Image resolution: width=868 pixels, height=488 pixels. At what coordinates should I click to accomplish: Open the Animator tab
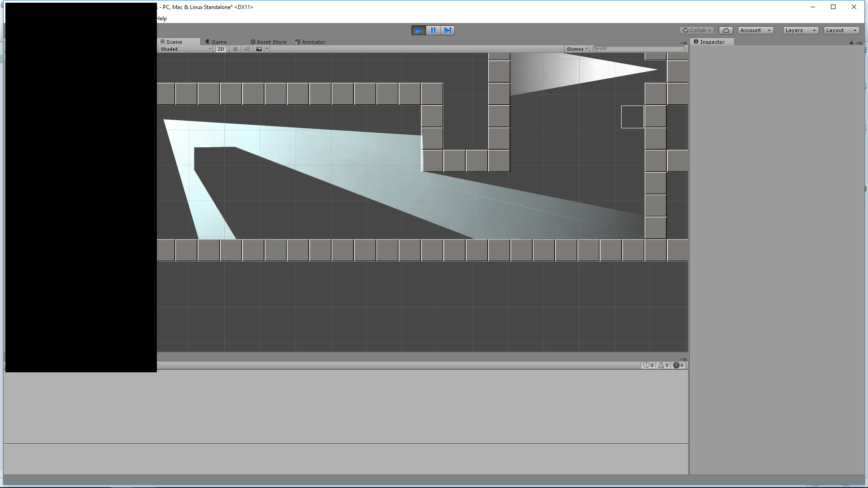310,42
